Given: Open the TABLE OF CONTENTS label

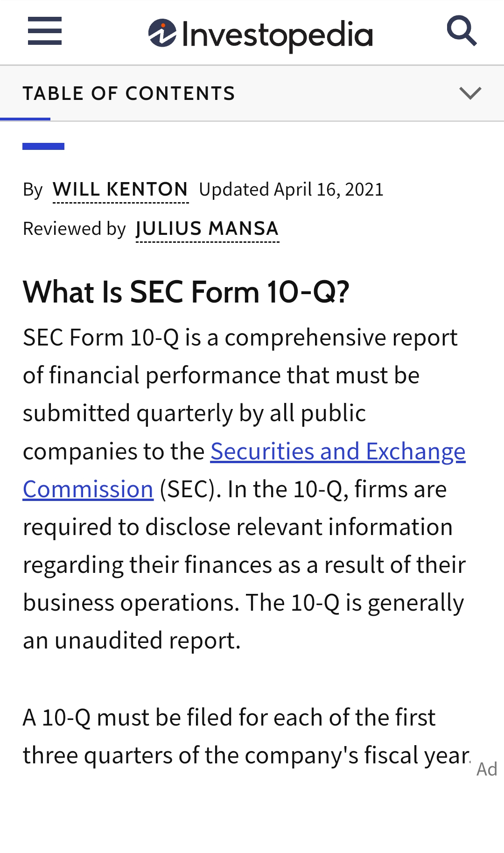Looking at the screenshot, I should (129, 93).
